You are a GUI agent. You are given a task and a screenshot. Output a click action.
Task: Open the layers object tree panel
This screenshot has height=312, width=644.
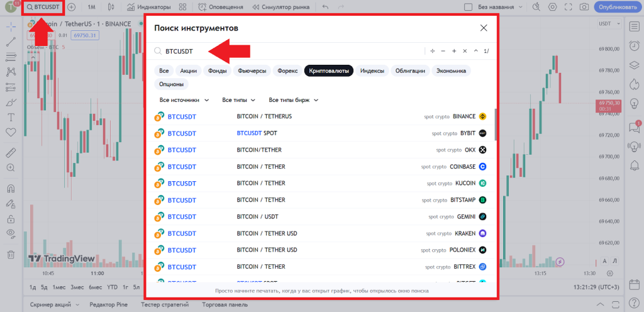[633, 64]
